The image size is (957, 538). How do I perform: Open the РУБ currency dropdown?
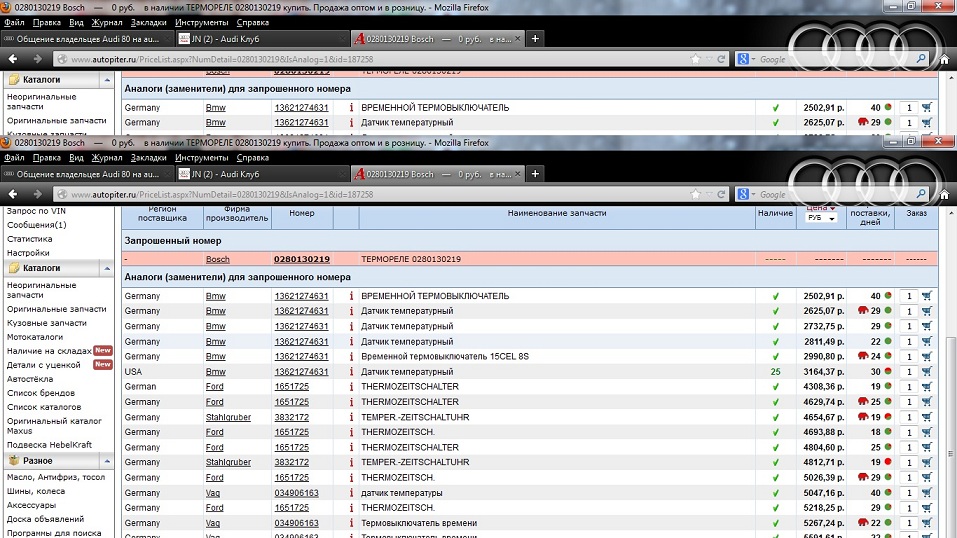click(821, 217)
